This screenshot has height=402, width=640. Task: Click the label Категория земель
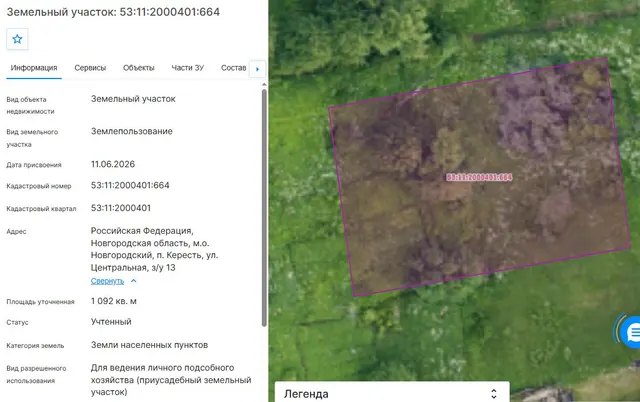35,346
